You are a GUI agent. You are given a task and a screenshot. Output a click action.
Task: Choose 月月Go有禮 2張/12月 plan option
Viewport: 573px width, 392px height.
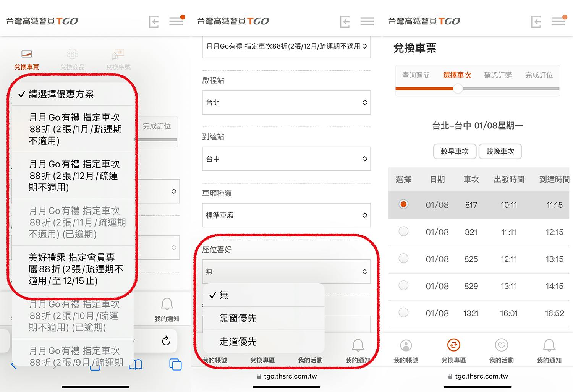point(73,176)
